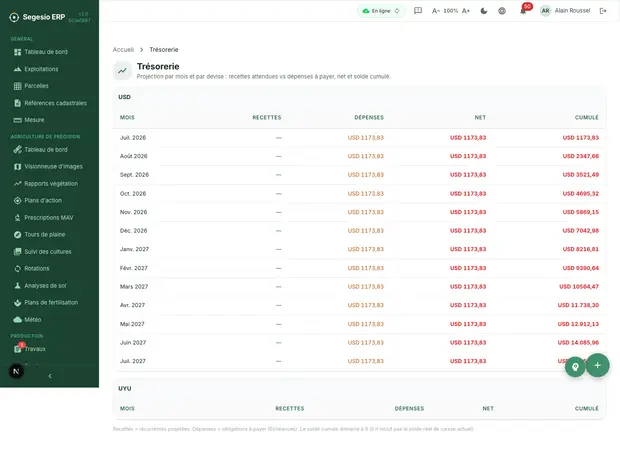This screenshot has height=457, width=620.
Task: Click the Janv. 2027 cumulé value USD 8216,81
Action: [x=580, y=249]
